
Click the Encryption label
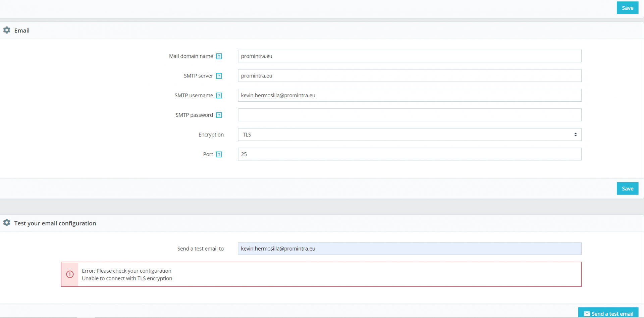(x=211, y=135)
